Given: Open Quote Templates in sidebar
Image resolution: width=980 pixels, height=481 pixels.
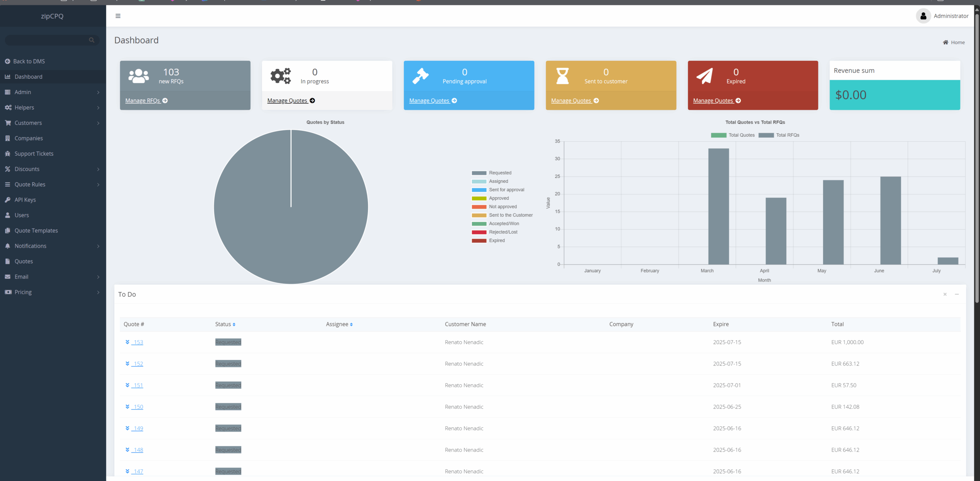Looking at the screenshot, I should coord(36,230).
